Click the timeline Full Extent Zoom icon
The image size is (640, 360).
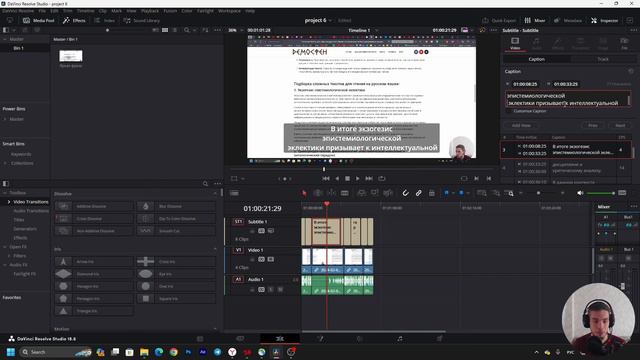click(x=482, y=193)
